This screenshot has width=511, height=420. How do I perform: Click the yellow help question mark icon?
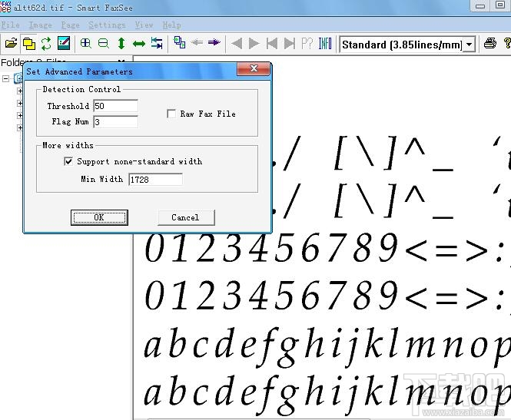tap(507, 43)
